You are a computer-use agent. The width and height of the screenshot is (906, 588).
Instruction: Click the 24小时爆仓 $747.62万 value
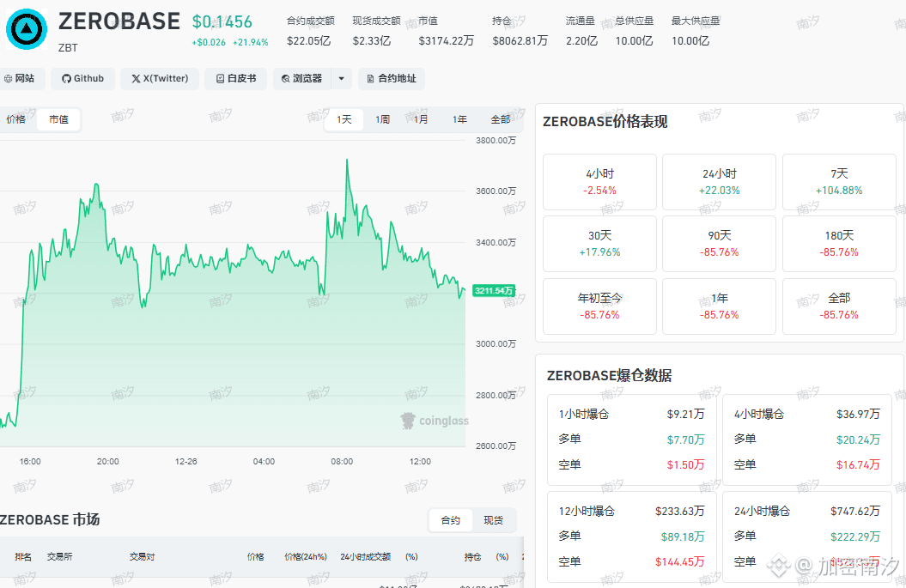point(855,512)
